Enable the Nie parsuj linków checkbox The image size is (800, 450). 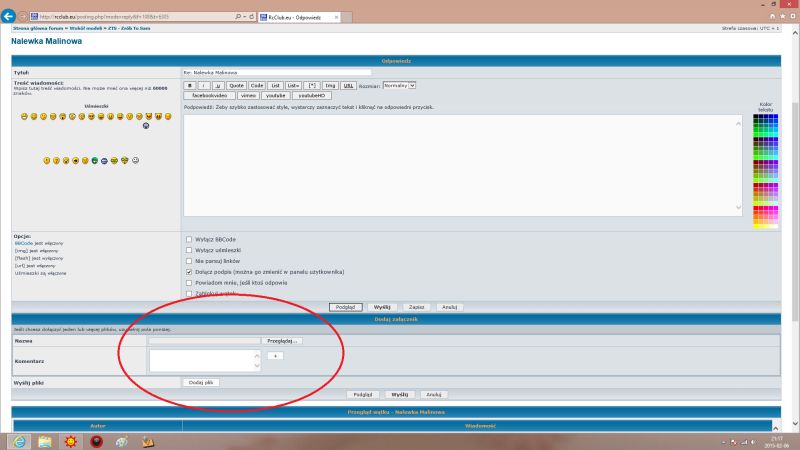(x=189, y=261)
